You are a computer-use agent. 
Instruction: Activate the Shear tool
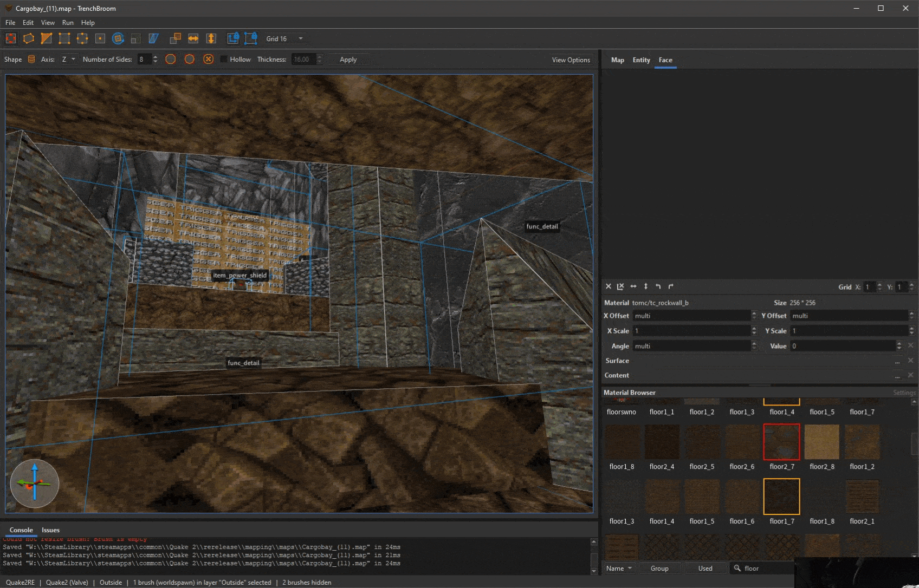(154, 38)
